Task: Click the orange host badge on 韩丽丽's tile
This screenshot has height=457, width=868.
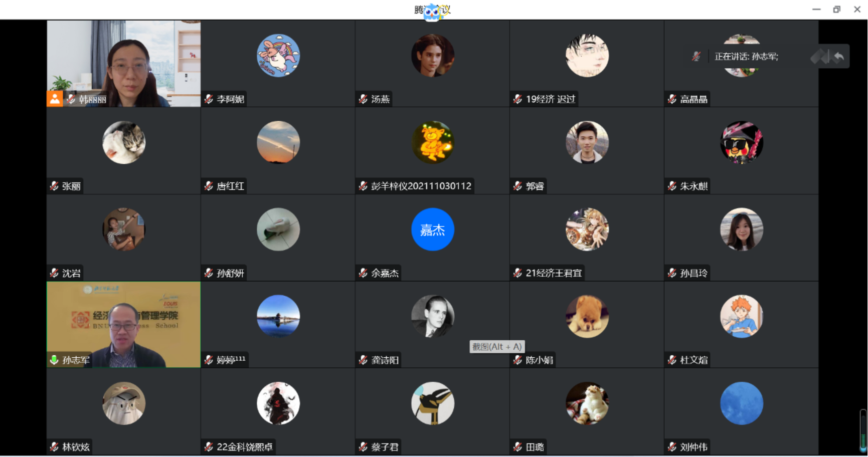Action: [55, 99]
